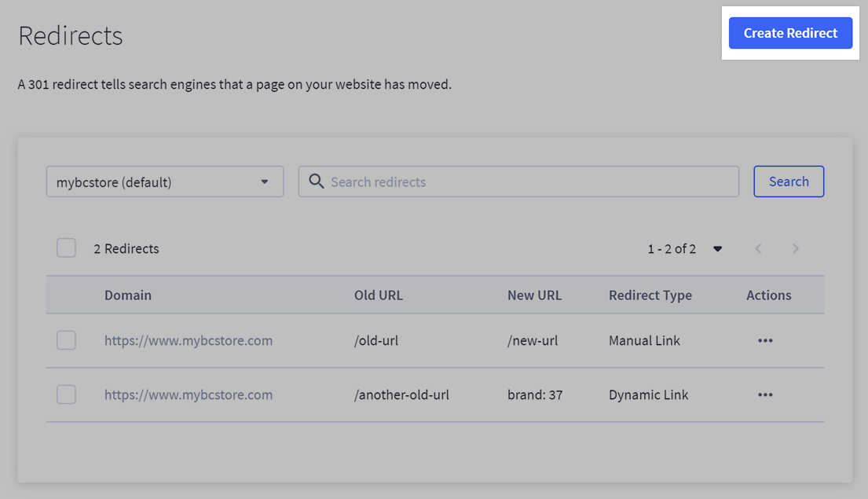This screenshot has height=499, width=868.
Task: Go to the next page of redirects
Action: pos(796,248)
